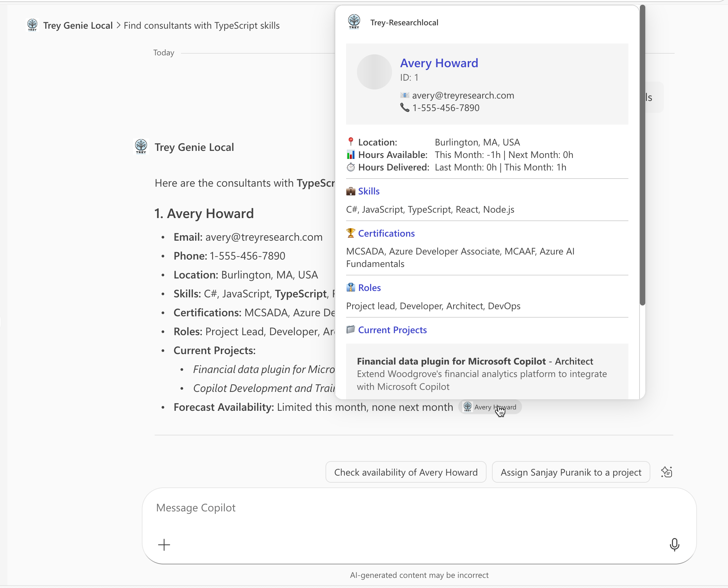Click the phone icon beside 1-555-456-7890

[x=405, y=108]
